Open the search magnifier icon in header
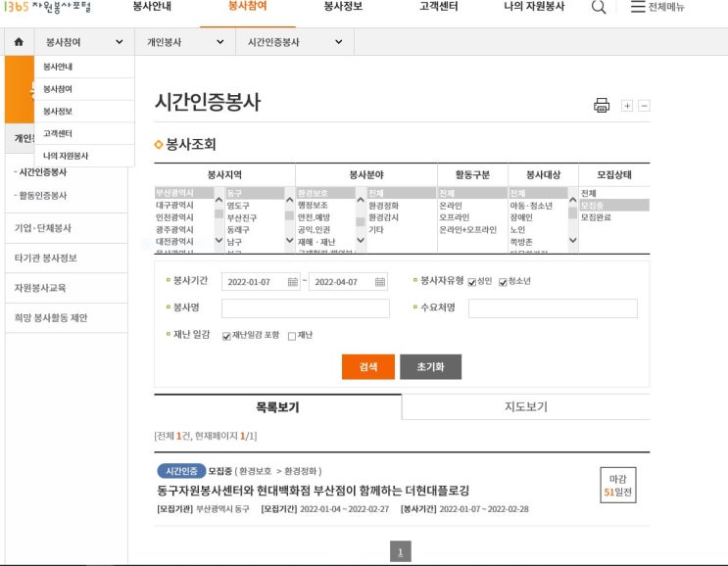 (x=599, y=7)
